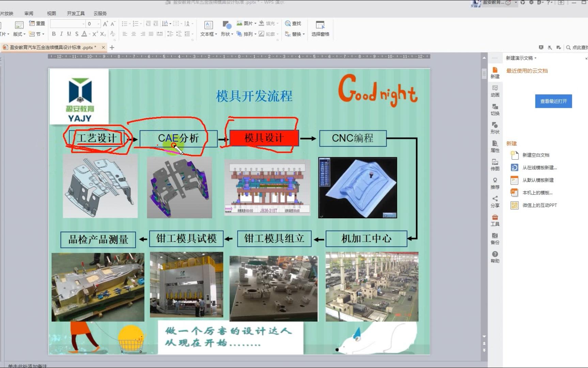
Task: Click the 分享 share icon
Action: tap(495, 202)
